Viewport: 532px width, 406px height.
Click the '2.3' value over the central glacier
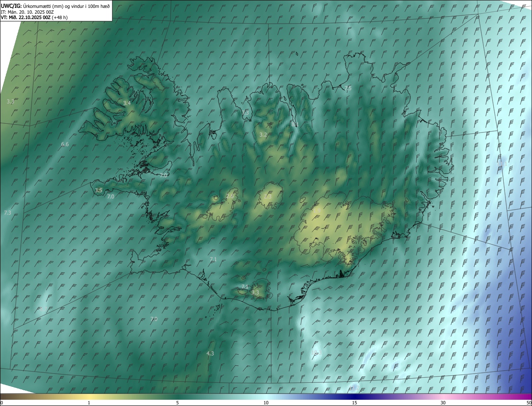point(268,196)
